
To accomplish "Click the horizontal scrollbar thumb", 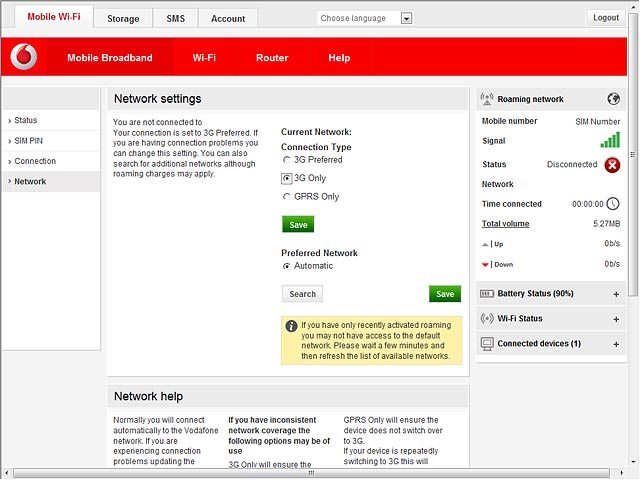I will 311,473.
